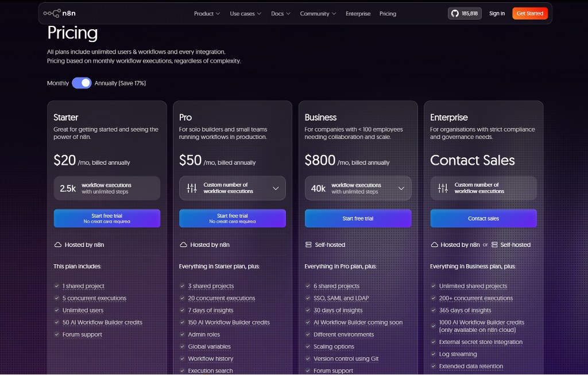Click the sliders icon in Enterprise's custom executions box

tap(443, 188)
